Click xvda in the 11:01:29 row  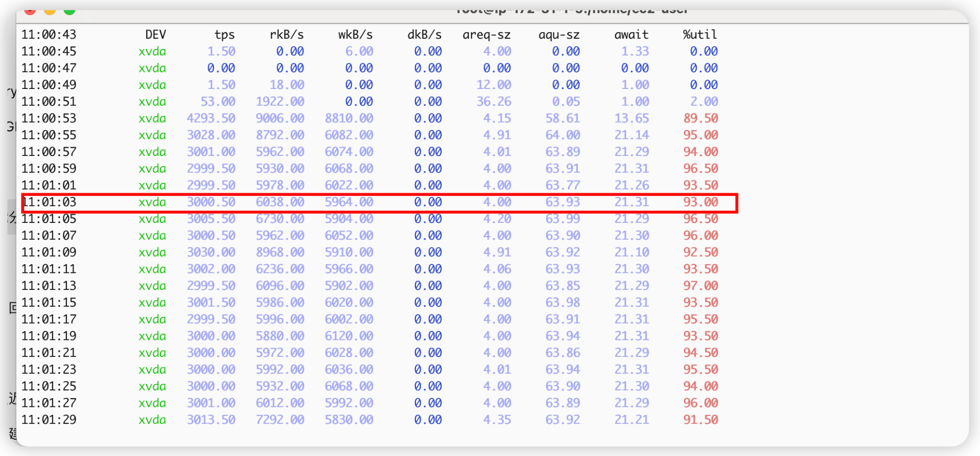point(152,420)
